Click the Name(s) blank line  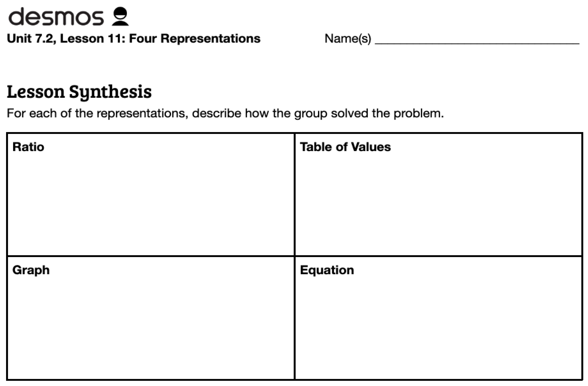pyautogui.click(x=477, y=43)
